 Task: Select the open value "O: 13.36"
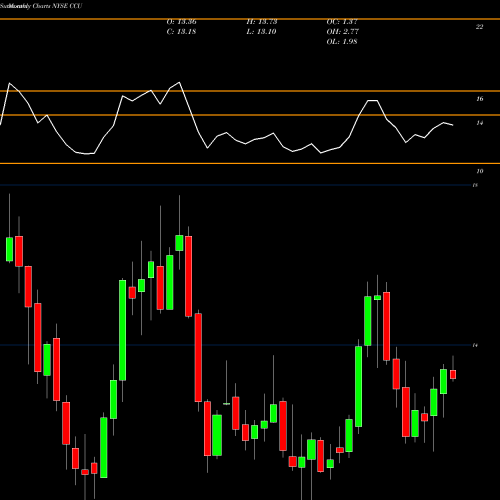(x=182, y=22)
